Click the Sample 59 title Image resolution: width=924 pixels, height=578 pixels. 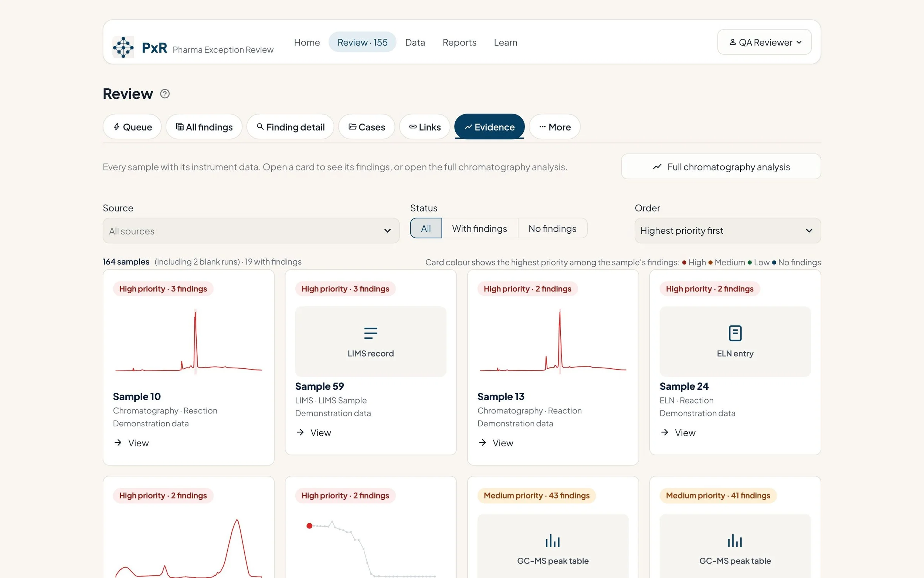(x=319, y=386)
